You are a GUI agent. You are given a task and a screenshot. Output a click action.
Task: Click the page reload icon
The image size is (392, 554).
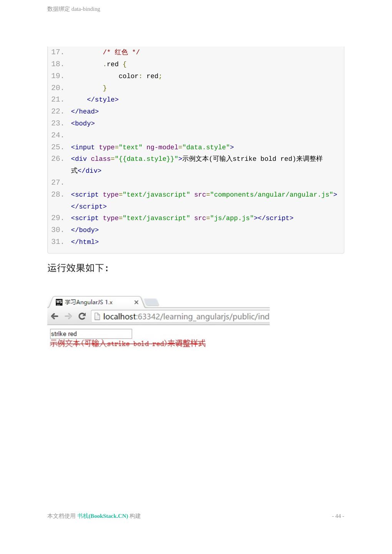pyautogui.click(x=82, y=316)
